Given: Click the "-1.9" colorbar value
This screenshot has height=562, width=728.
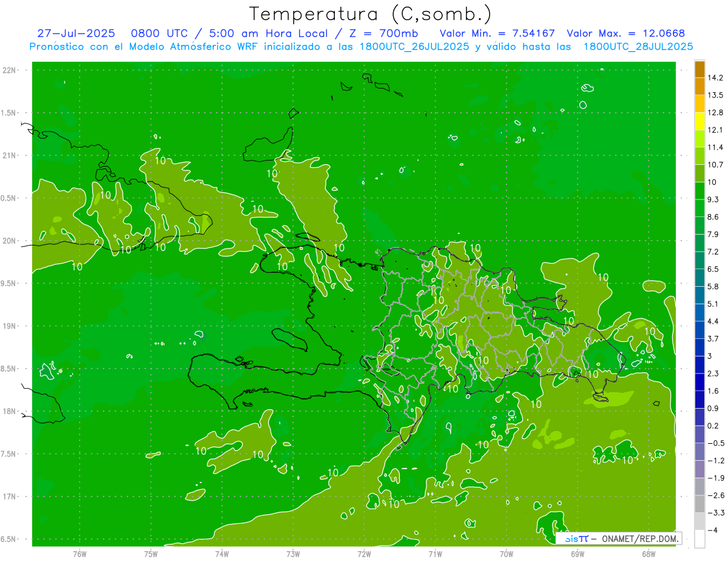Looking at the screenshot, I should [716, 478].
